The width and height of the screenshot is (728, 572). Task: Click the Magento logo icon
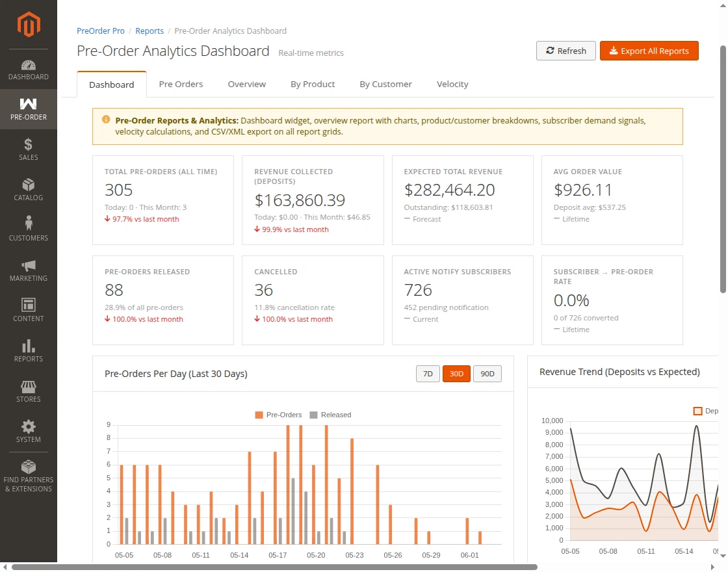pos(29,25)
